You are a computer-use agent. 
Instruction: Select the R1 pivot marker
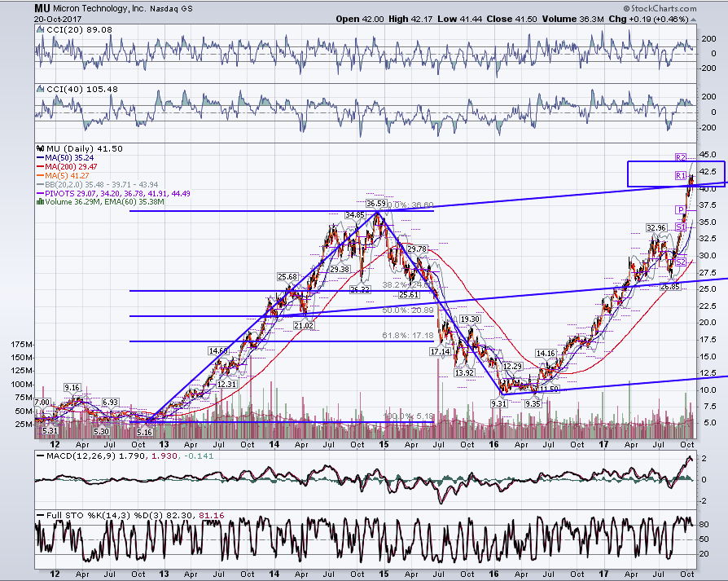(x=680, y=175)
